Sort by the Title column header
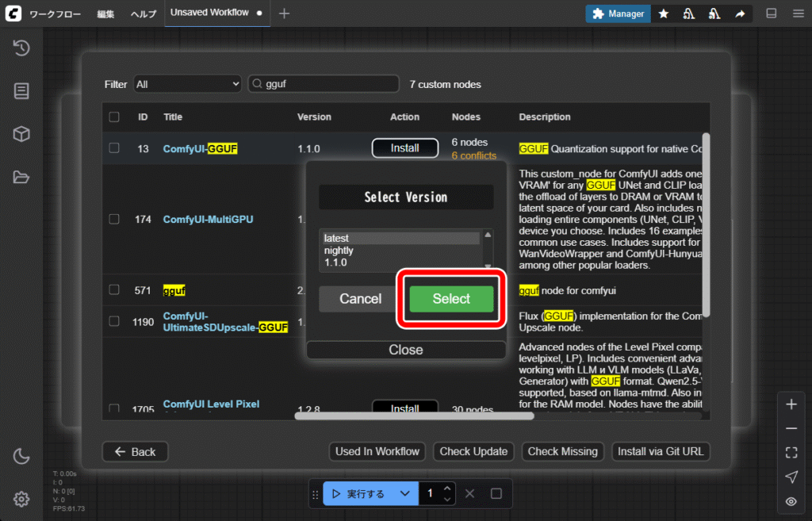 click(x=173, y=117)
